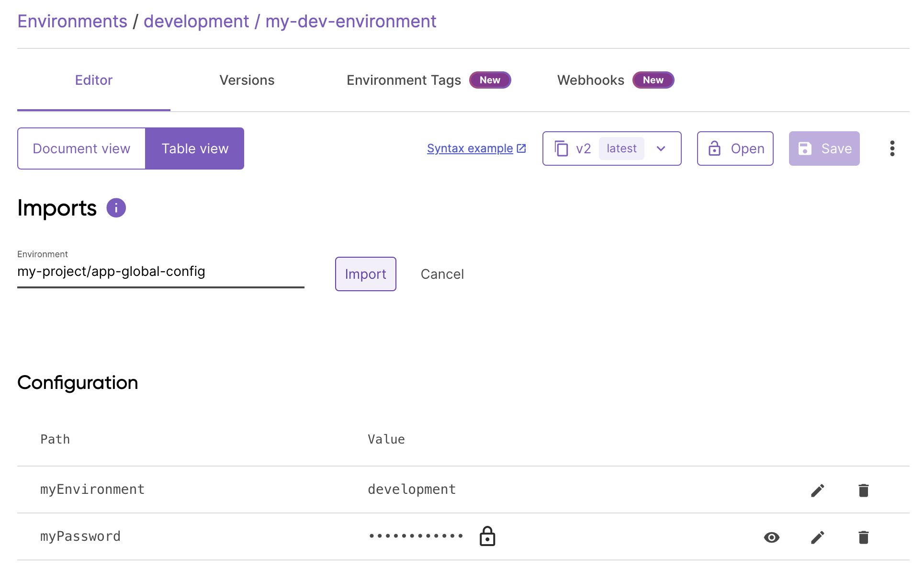Cancel the environment import
This screenshot has height=570, width=924.
point(442,274)
